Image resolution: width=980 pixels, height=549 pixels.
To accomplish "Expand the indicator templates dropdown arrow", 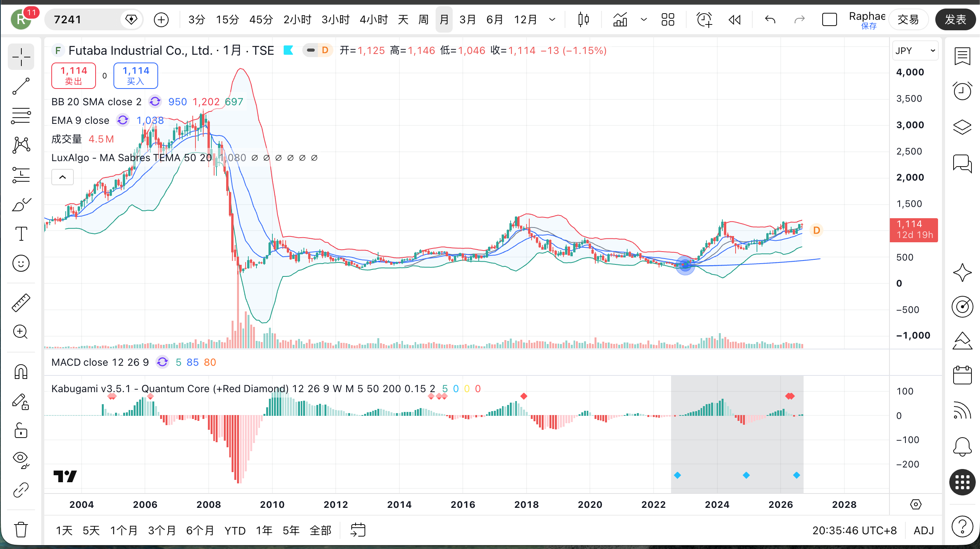I will pos(643,19).
